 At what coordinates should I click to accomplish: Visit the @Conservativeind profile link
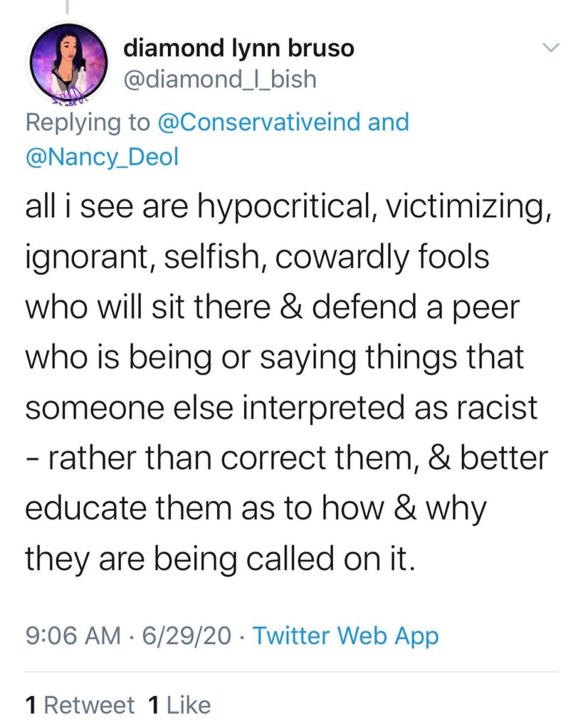pos(257,122)
